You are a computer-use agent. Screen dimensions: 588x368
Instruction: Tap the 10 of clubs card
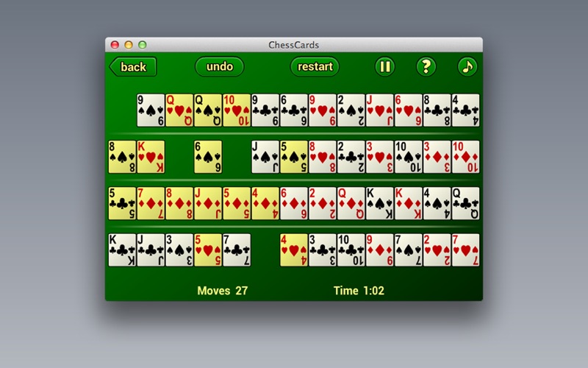[351, 250]
